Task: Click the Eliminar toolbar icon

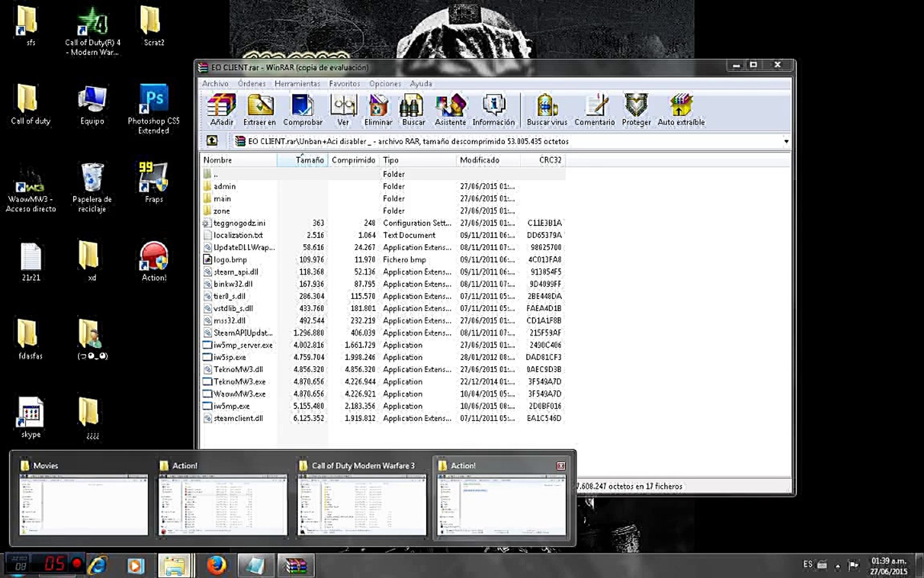Action: [378, 110]
